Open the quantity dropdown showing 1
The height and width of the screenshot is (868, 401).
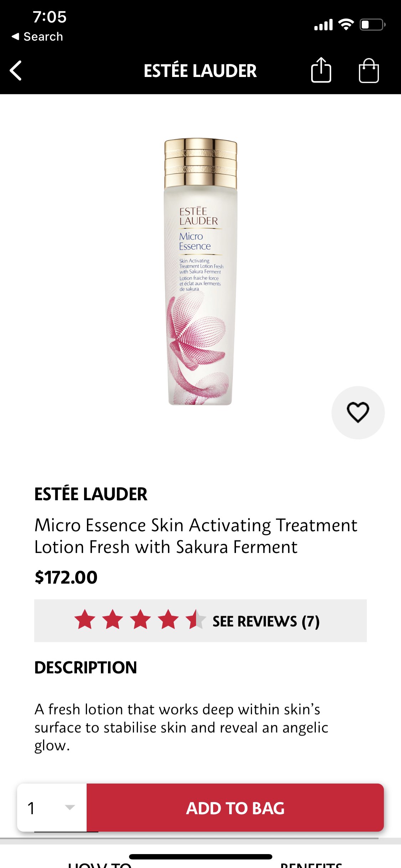coord(52,807)
